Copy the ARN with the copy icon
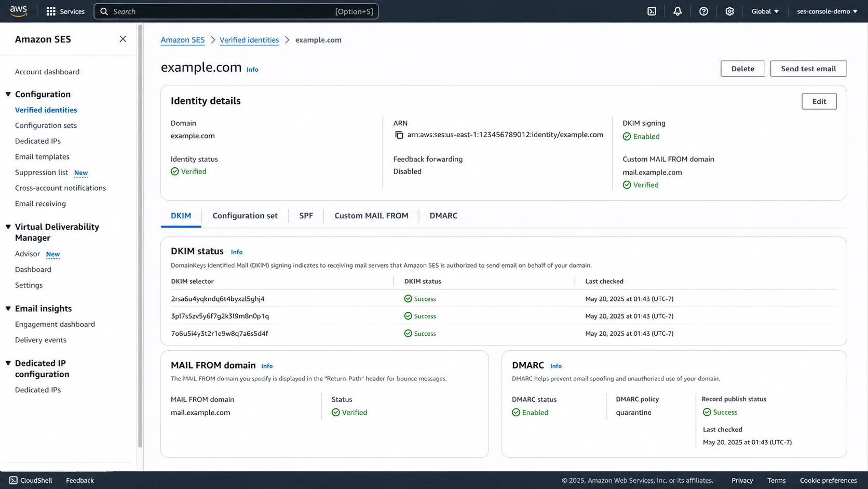The width and height of the screenshot is (868, 489). [399, 135]
